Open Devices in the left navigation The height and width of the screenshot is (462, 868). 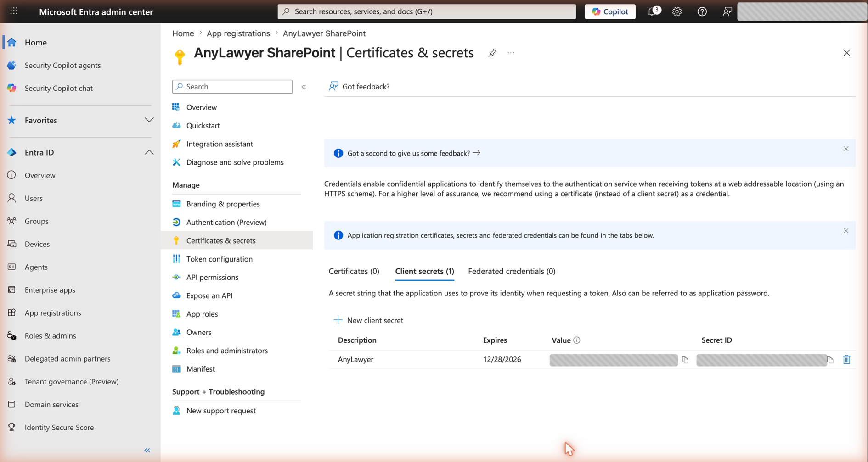(37, 244)
